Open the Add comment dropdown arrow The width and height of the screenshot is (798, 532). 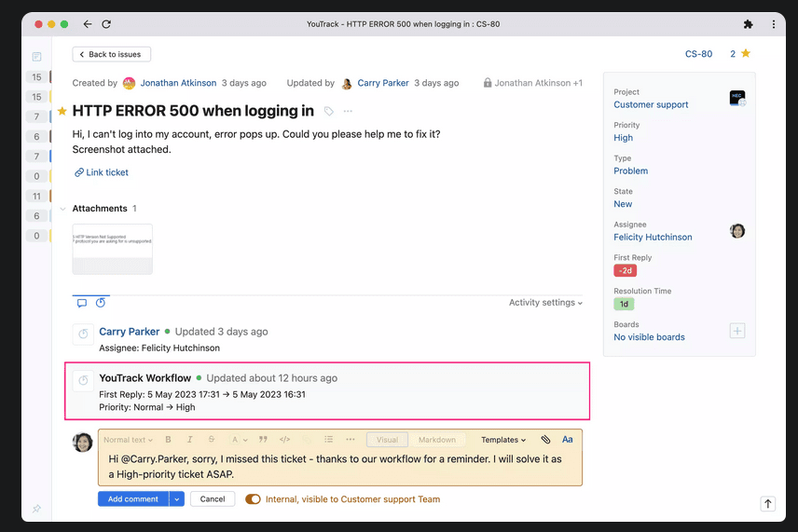tap(176, 499)
